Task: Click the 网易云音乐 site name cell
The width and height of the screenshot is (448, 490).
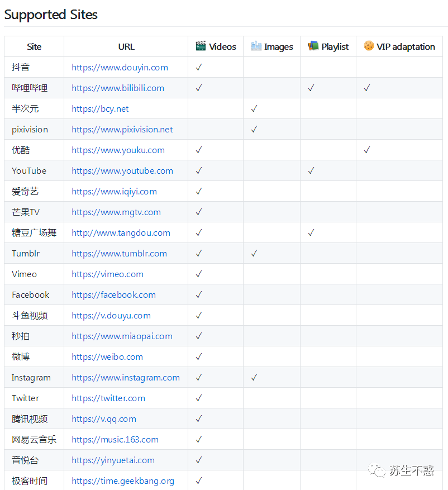Action: [34, 439]
